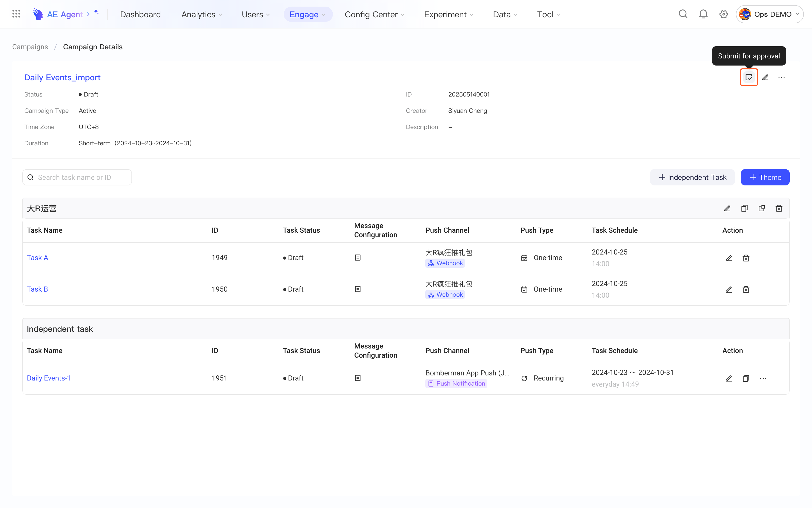The width and height of the screenshot is (812, 508).
Task: Edit the Daily Events-1 task
Action: point(729,379)
